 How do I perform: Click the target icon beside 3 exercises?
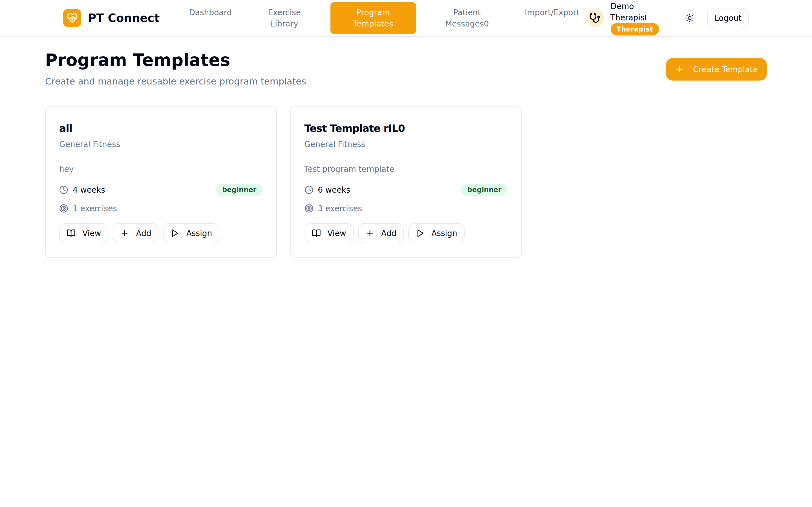[309, 208]
